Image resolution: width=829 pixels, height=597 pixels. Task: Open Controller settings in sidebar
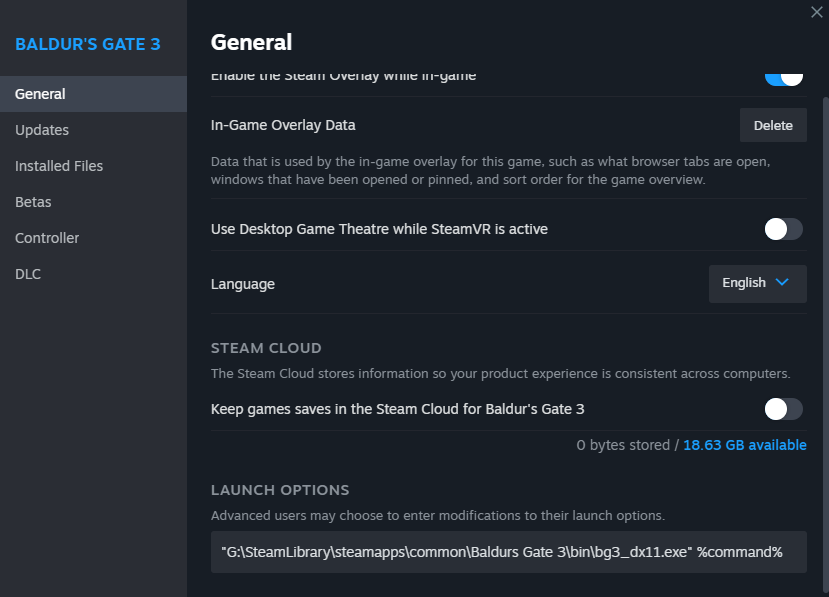coord(47,238)
